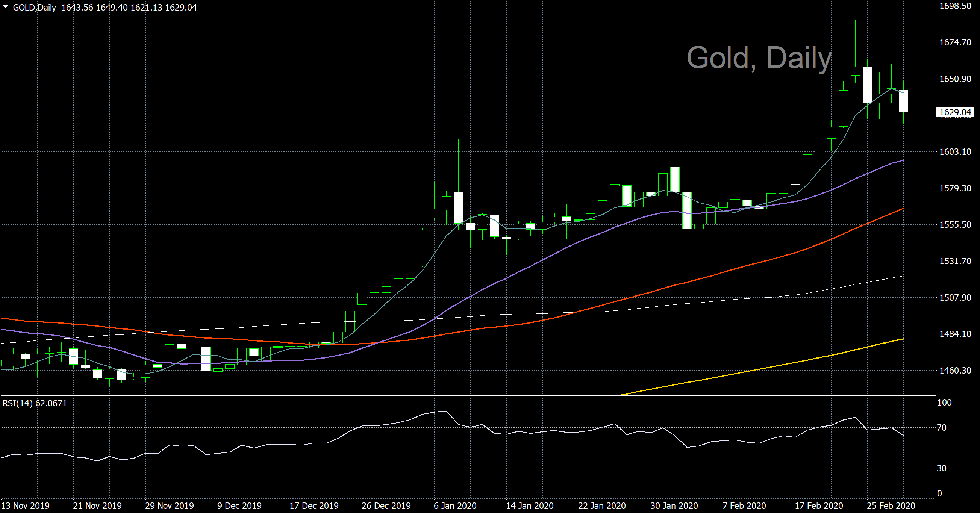Click the 25 Feb 2020 date label

pos(891,506)
